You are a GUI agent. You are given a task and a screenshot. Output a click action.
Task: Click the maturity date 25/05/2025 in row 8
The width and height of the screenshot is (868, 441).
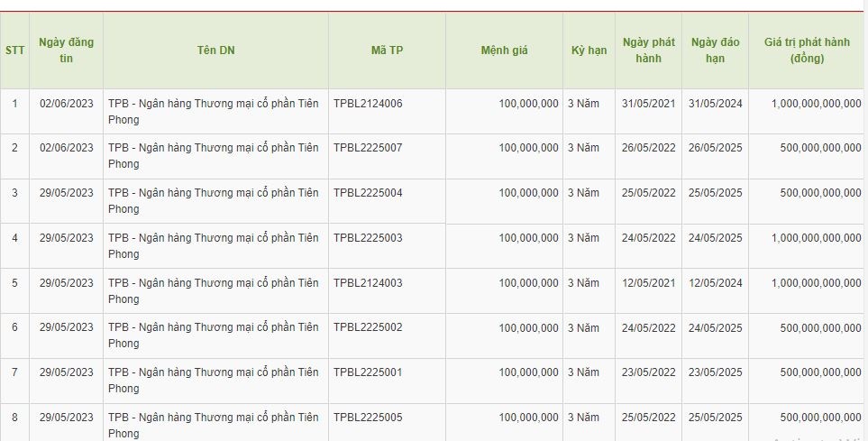tap(715, 418)
